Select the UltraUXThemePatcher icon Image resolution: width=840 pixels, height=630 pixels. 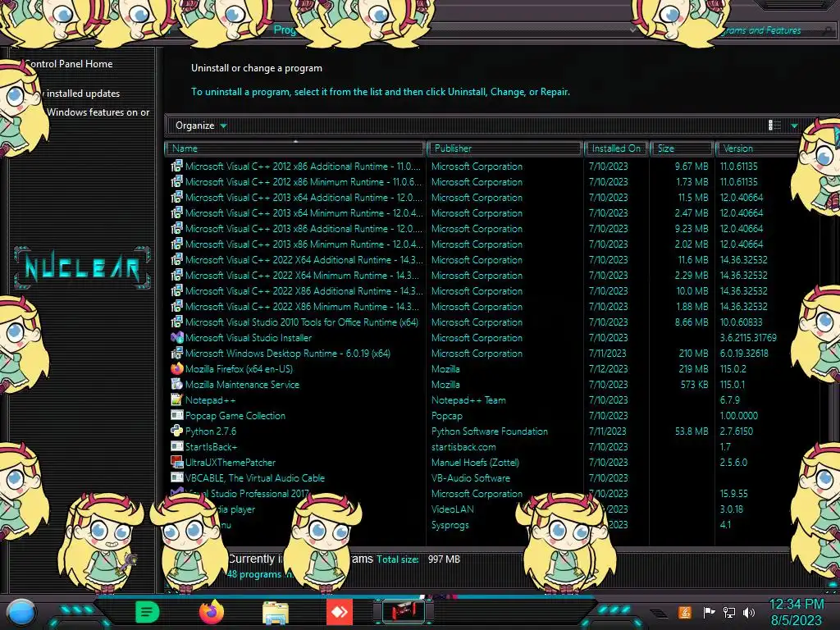point(177,462)
